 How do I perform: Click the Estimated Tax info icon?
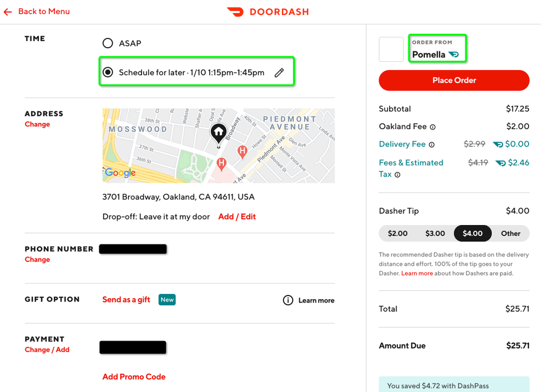click(397, 175)
